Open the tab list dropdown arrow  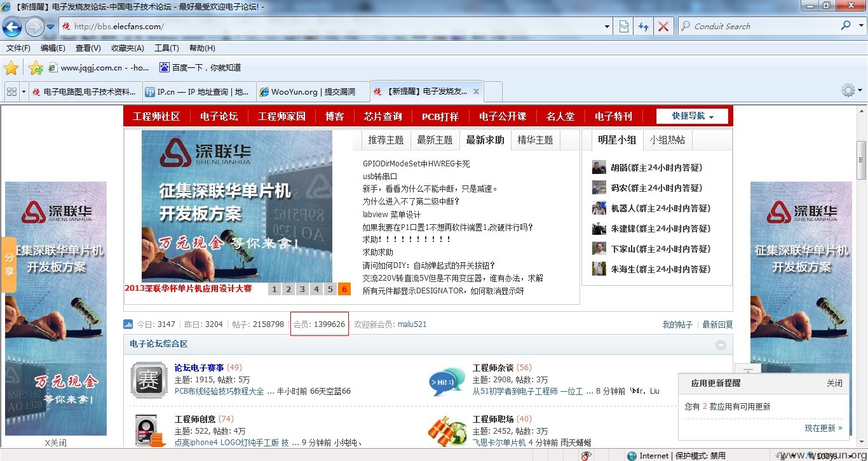(24, 91)
